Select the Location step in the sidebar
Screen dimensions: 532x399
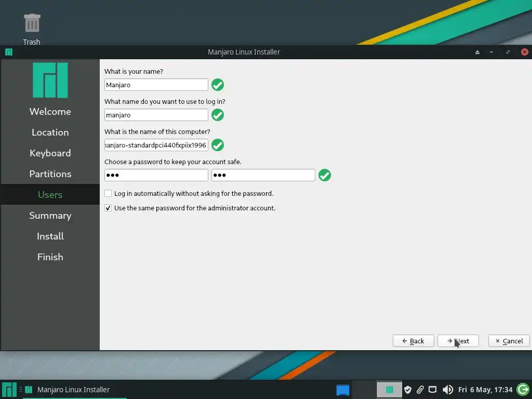(50, 132)
